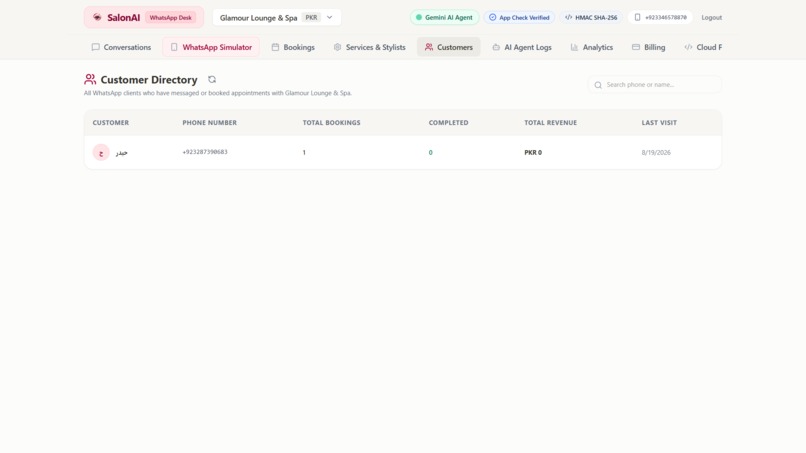Click the last visit date 8/19/2026
Image resolution: width=806 pixels, height=453 pixels.
pyautogui.click(x=656, y=152)
